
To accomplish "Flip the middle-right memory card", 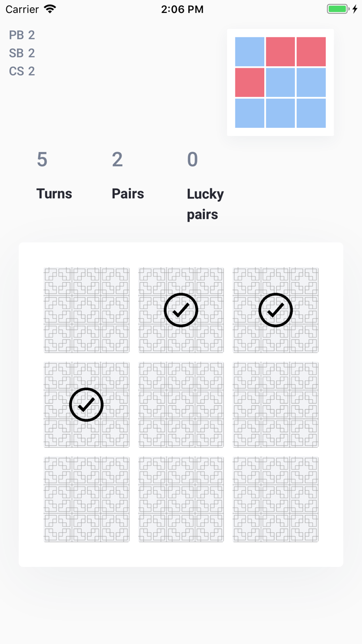I will (x=276, y=405).
